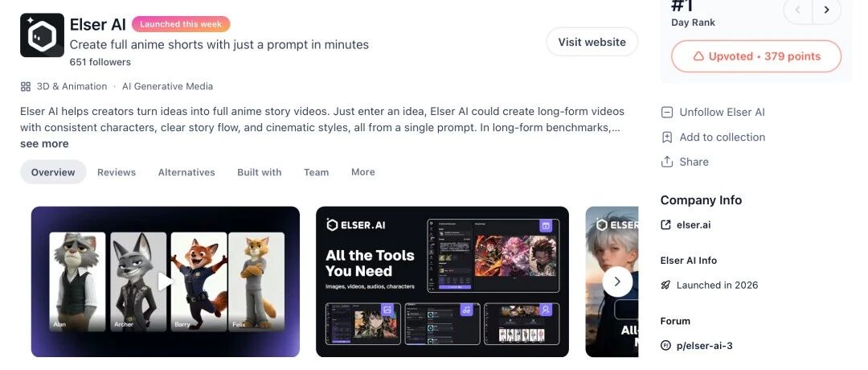This screenshot has width=868, height=370.
Task: Go to next launch with right chevron
Action: (826, 10)
